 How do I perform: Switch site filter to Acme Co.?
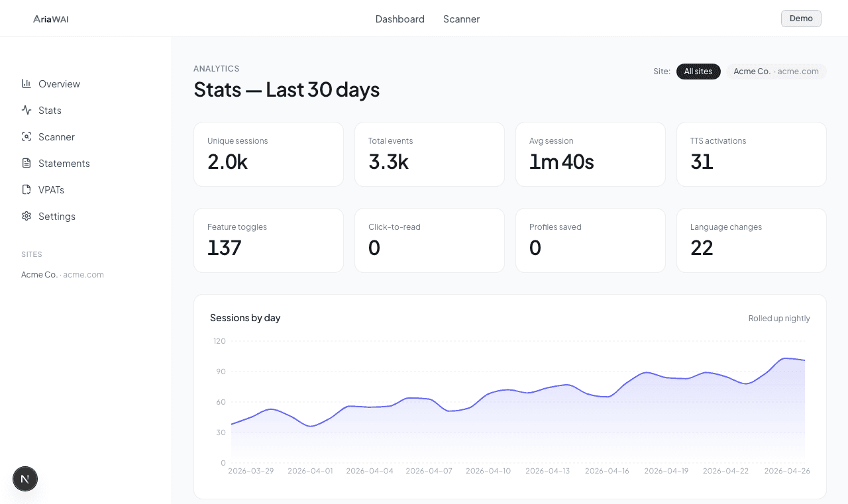click(x=776, y=71)
